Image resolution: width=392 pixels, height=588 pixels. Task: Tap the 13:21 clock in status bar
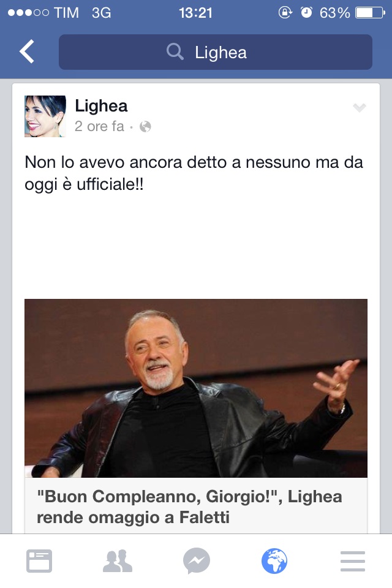point(195,13)
